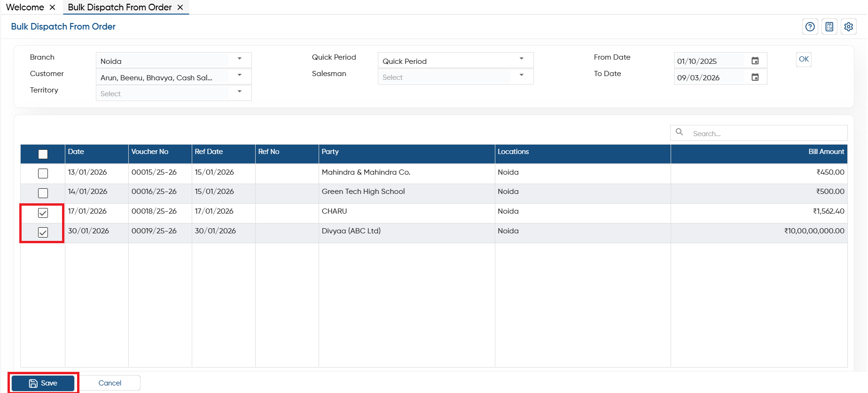
Task: Close the Welcome tab
Action: tap(52, 7)
